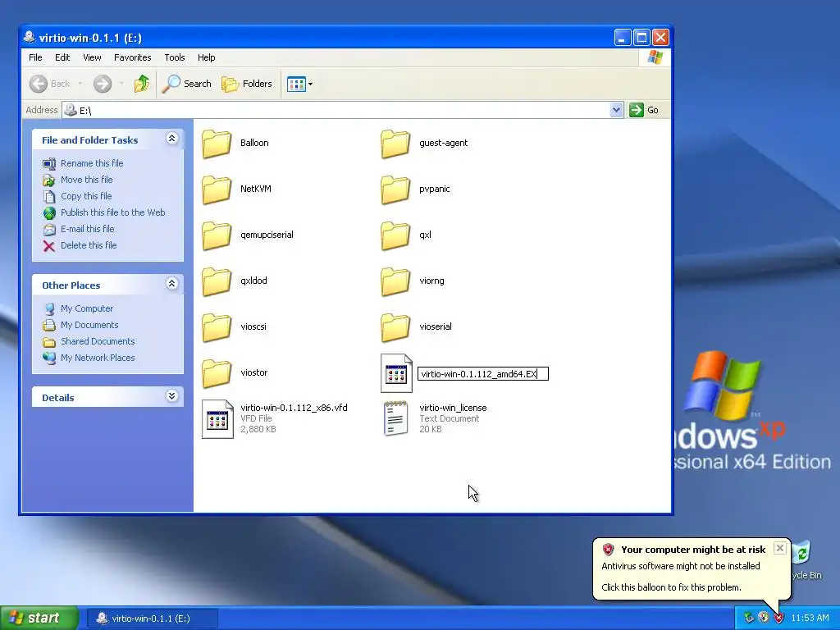Expand the Details panel
This screenshot has height=630, width=840.
(x=172, y=396)
